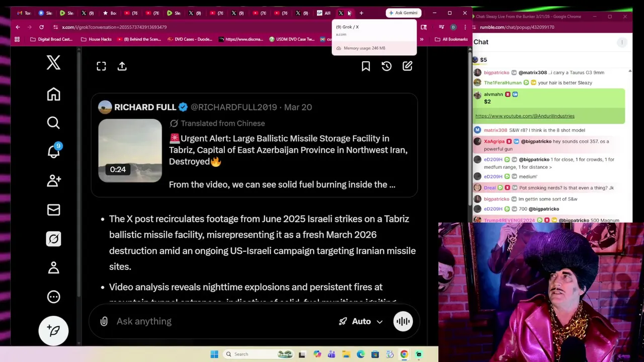Open Explore search in X sidebar

tap(53, 123)
